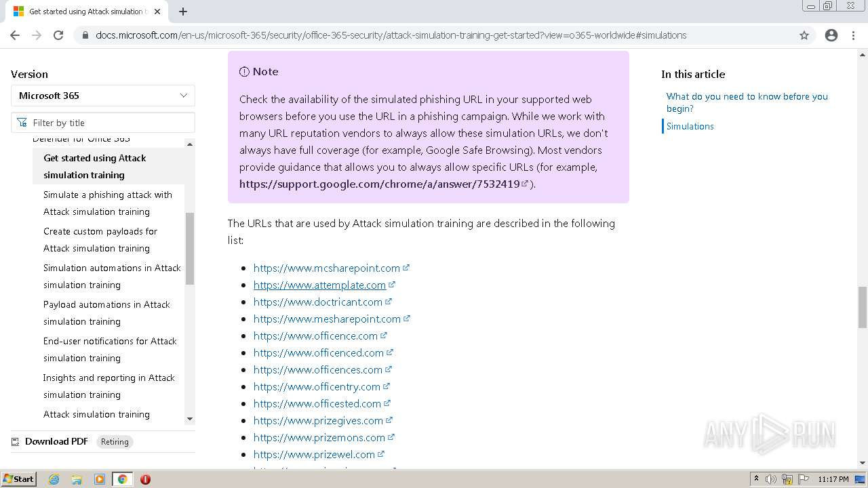Open media player icon in taskbar

100,479
